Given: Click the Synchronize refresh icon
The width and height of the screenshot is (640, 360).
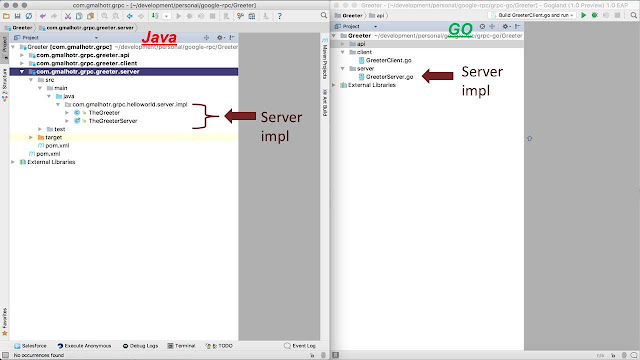Looking at the screenshot, I should click(29, 16).
